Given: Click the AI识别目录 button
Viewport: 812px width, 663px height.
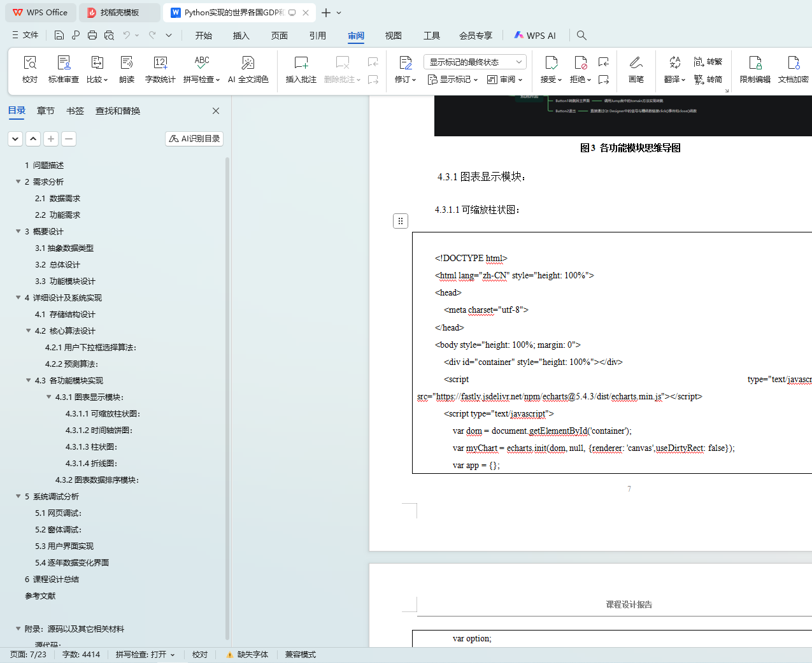Looking at the screenshot, I should [194, 138].
